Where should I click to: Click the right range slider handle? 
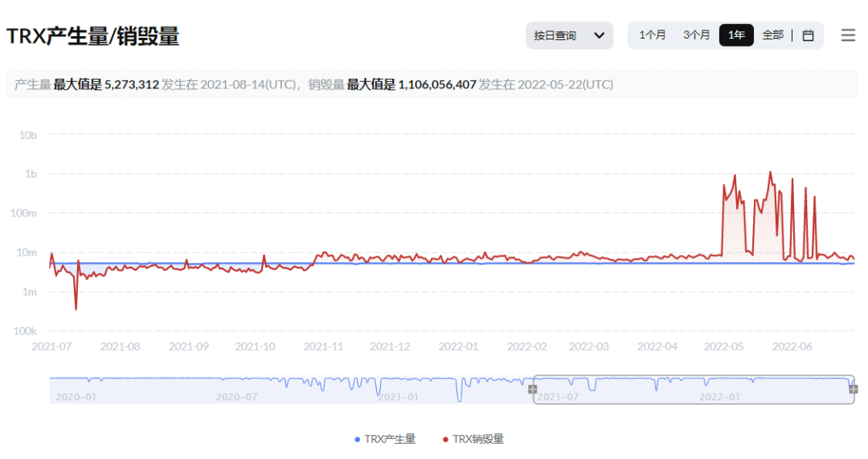[854, 389]
